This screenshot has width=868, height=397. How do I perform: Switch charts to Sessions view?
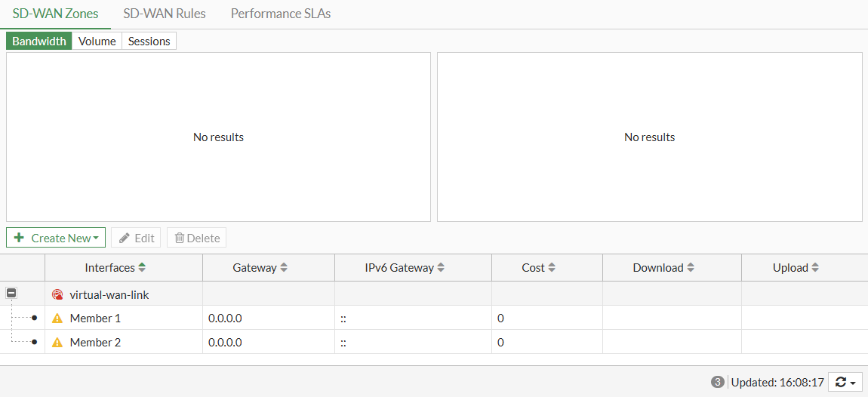point(149,42)
